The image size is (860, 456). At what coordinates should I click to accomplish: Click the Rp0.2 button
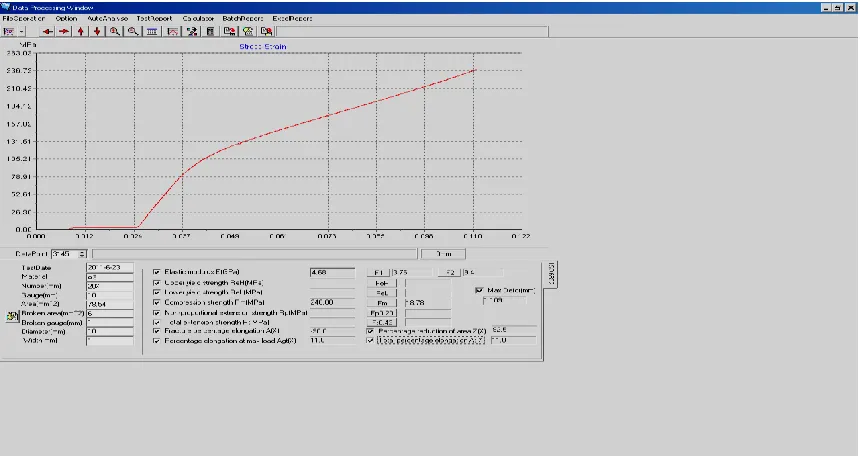(x=382, y=313)
